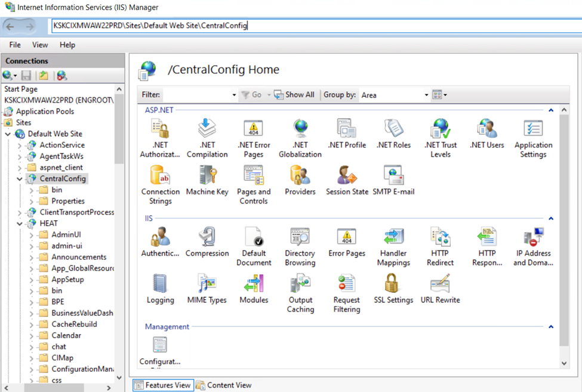Collapse the HEAT tree node
582x392 pixels.
[20, 224]
